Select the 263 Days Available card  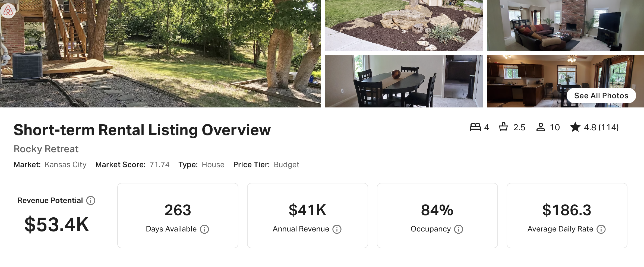click(178, 215)
